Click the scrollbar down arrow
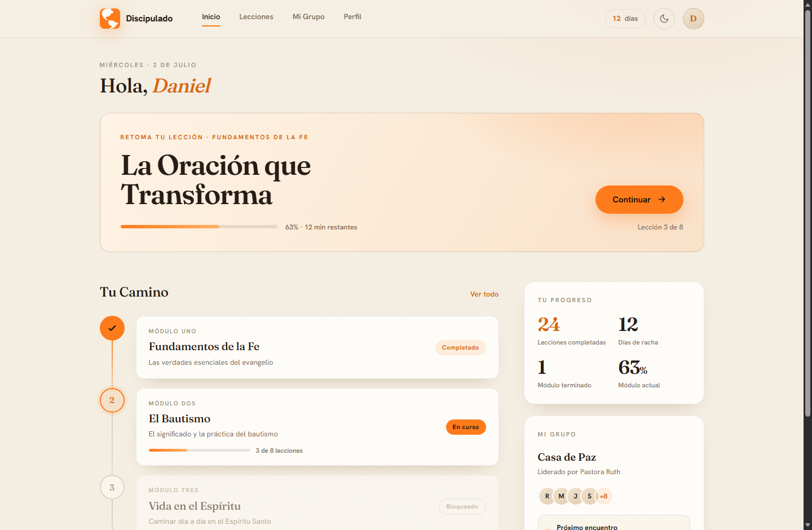This screenshot has height=530, width=812. 807,525
